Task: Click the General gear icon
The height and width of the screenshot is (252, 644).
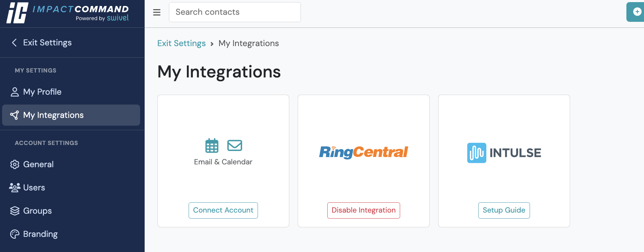Action: click(14, 164)
